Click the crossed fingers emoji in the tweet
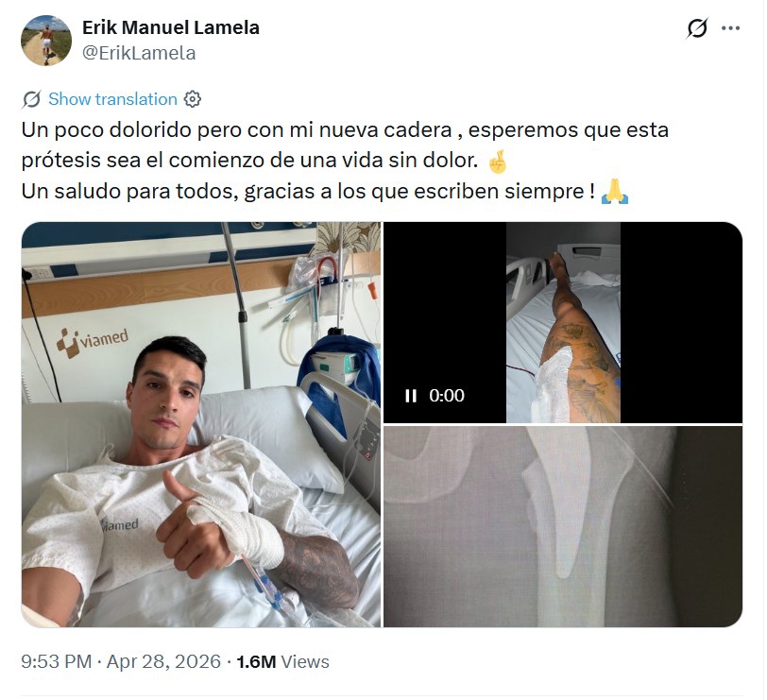767x700 pixels. tap(498, 162)
